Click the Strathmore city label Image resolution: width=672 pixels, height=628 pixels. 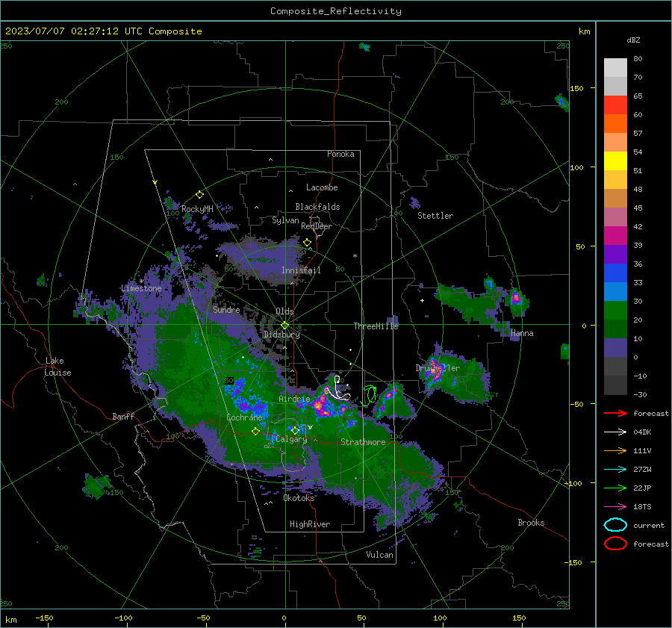point(363,442)
